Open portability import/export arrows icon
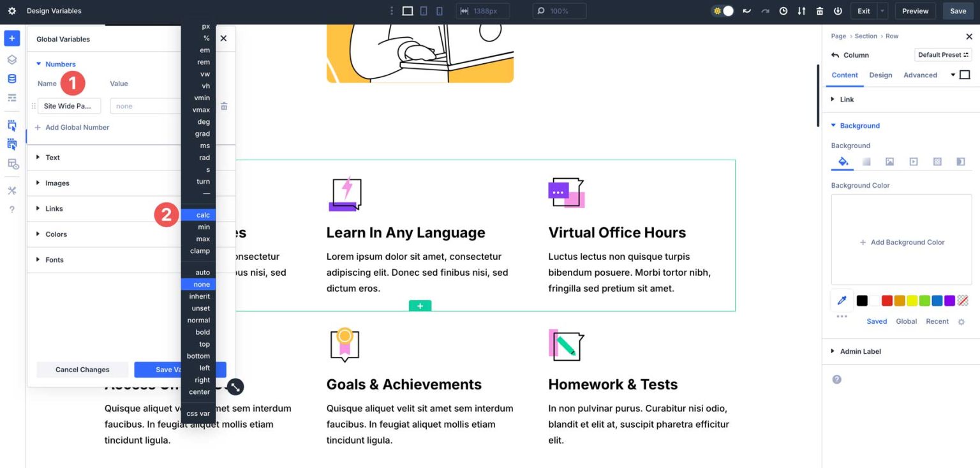Screen dimensions: 980x468 coord(801,11)
